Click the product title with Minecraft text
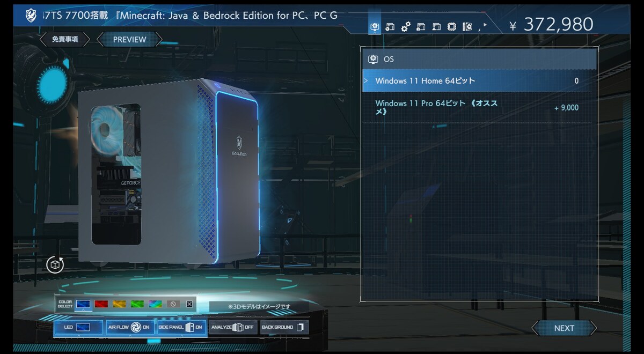Image resolution: width=644 pixels, height=354 pixels. tap(191, 15)
